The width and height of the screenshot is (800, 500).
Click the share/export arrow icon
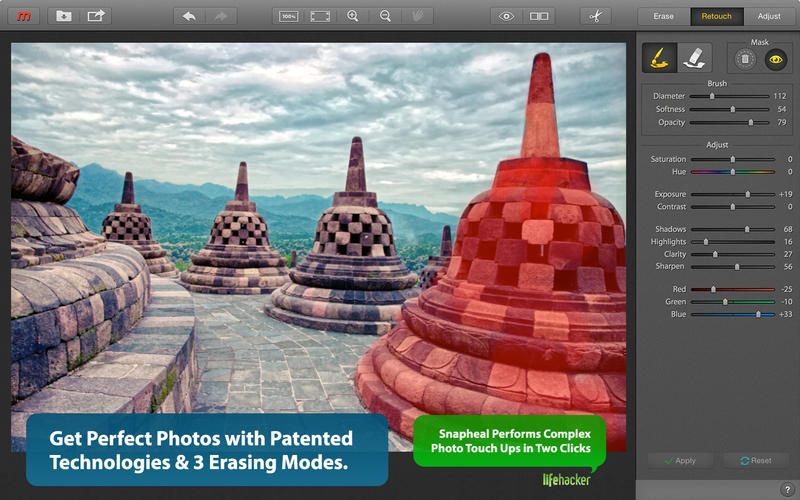(x=96, y=16)
